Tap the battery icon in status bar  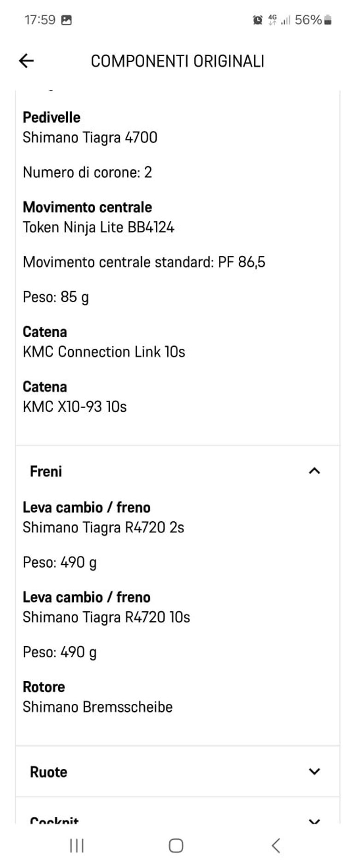click(328, 20)
